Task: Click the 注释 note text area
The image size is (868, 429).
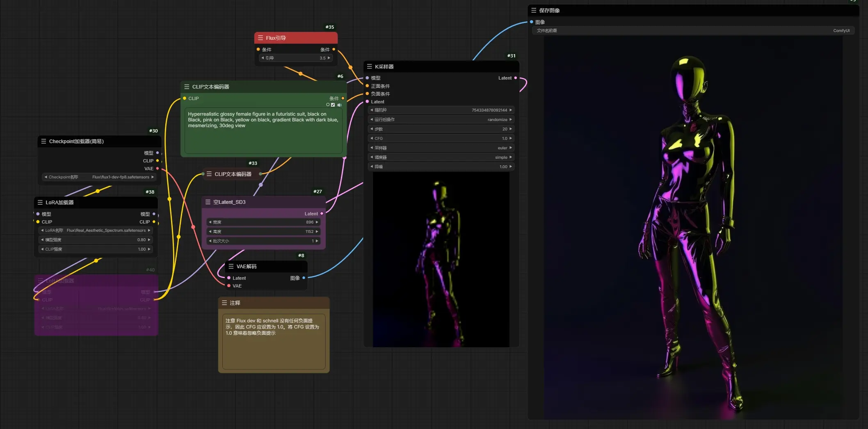Action: [x=274, y=341]
